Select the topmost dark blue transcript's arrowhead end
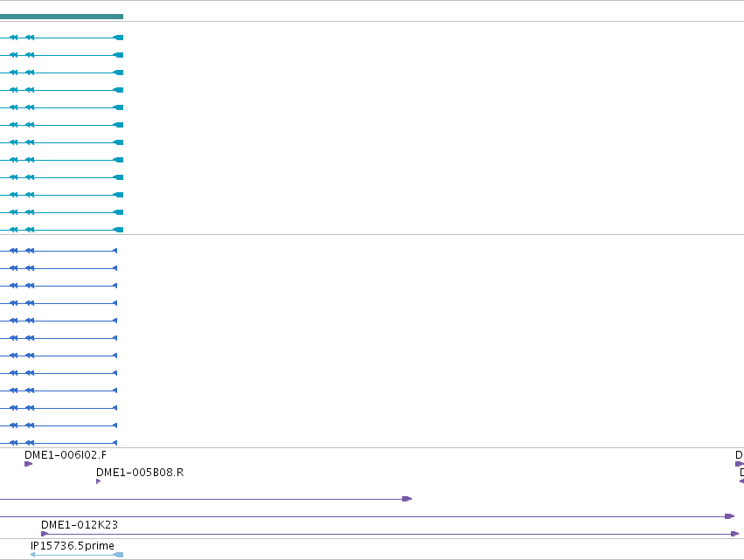744x560 pixels. 115,251
